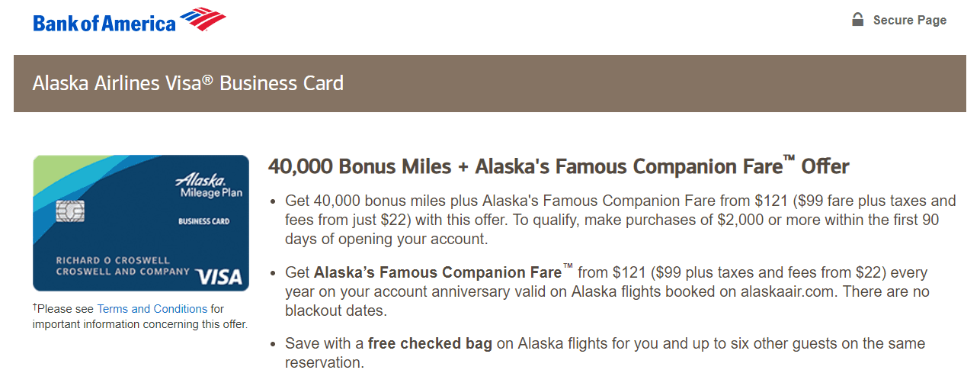Viewport: 980px width, 370px height.
Task: Click BUSINESS CARD label on the card image
Action: tap(203, 222)
